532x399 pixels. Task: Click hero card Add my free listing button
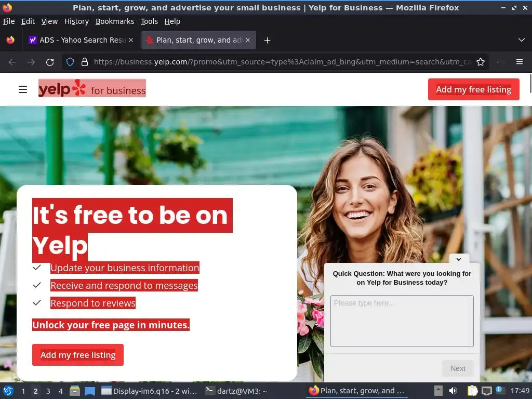coord(78,355)
